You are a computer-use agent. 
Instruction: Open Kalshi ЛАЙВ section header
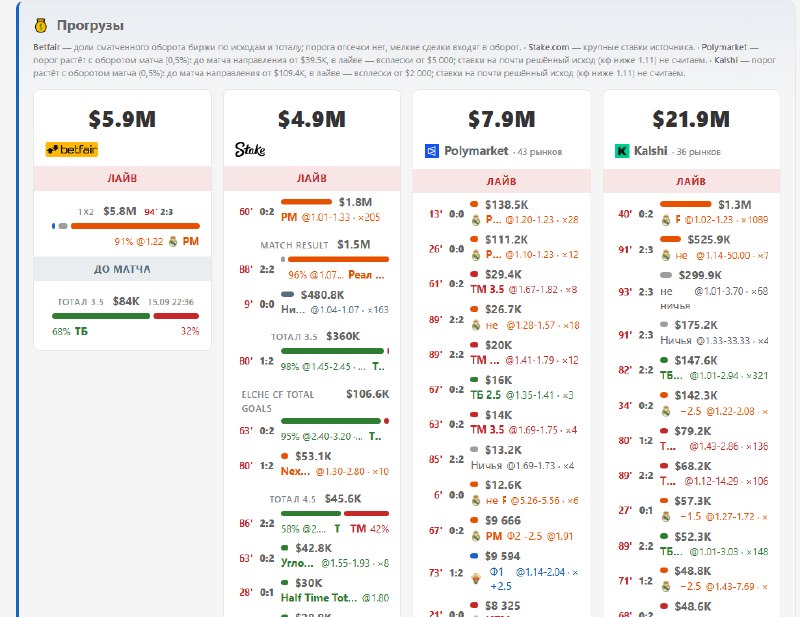coord(691,181)
